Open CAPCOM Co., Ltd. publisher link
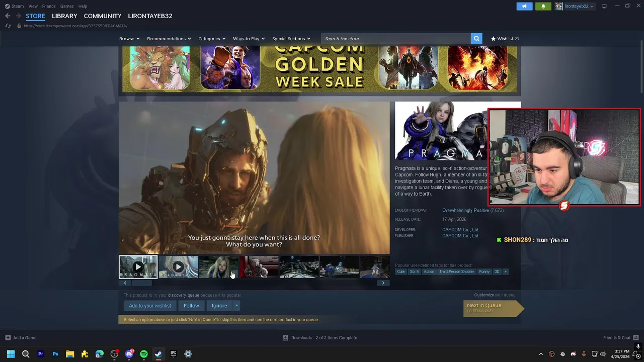 click(x=460, y=236)
